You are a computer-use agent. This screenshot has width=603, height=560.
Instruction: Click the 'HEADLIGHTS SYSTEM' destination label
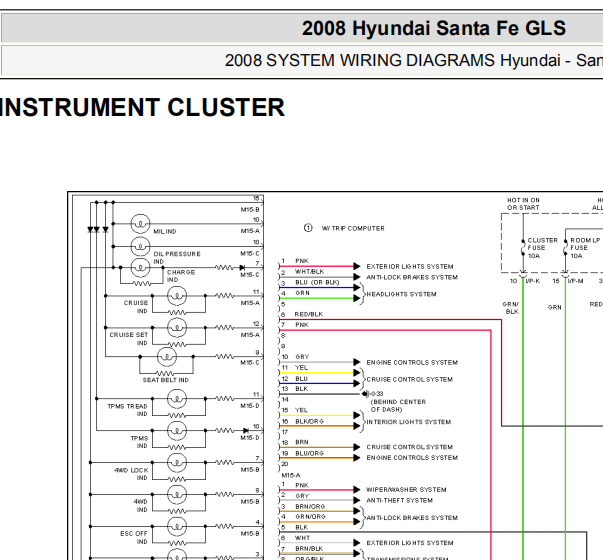pyautogui.click(x=401, y=294)
